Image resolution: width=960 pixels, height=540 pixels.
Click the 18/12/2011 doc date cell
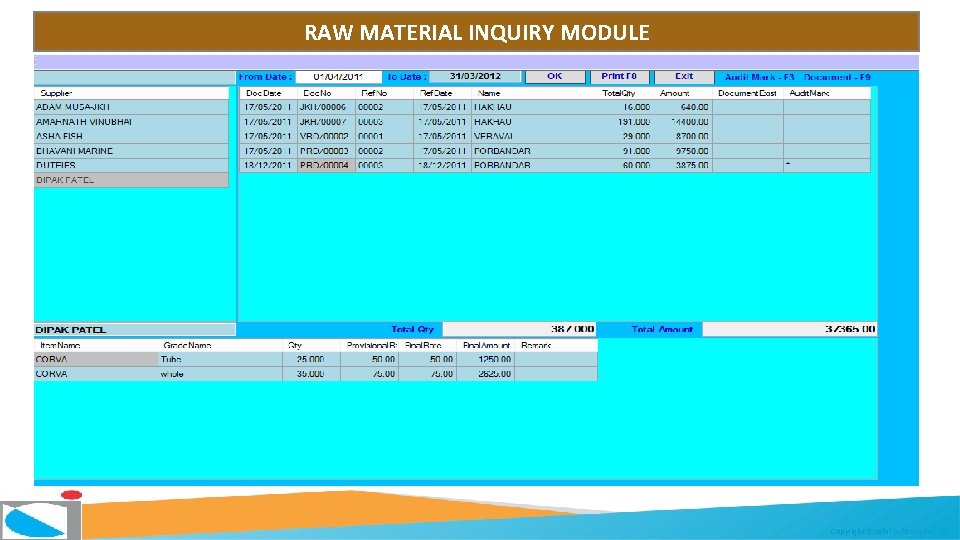(268, 165)
